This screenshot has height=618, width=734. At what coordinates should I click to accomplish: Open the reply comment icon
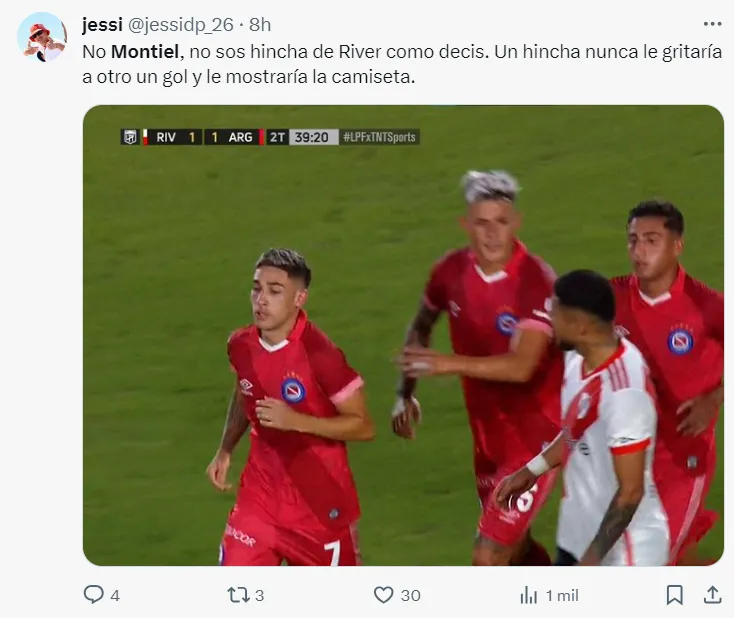tap(93, 595)
